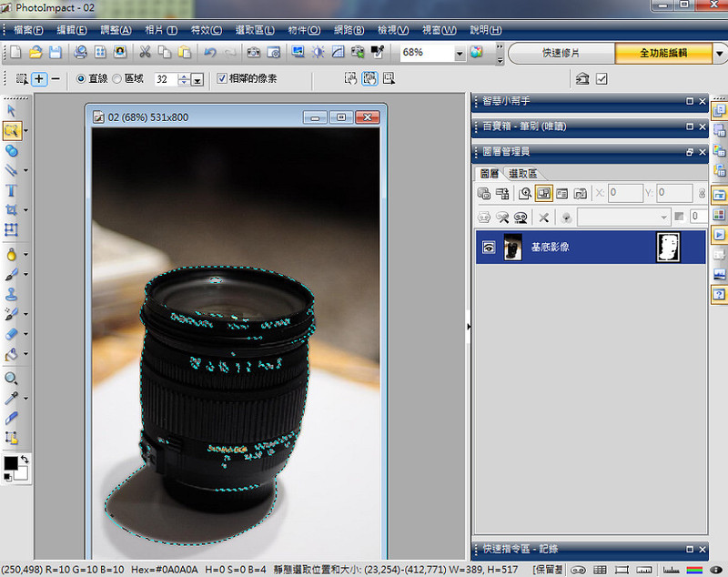Switch to 全功能編輯 mode
Image resolution: width=728 pixels, height=577 pixels.
coord(663,53)
